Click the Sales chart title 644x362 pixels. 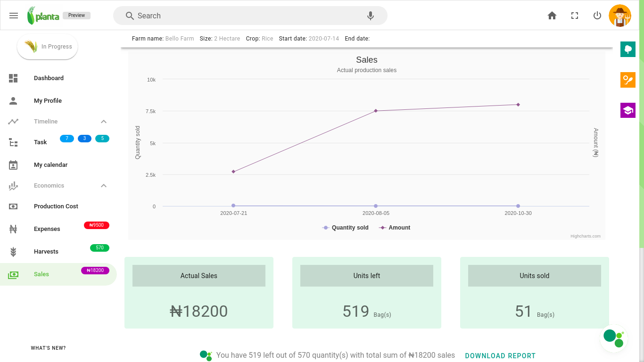(x=367, y=60)
